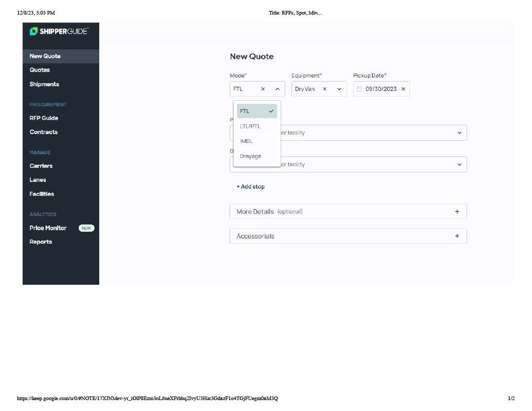Expand the pickup facility dropdown chevron

click(x=459, y=132)
